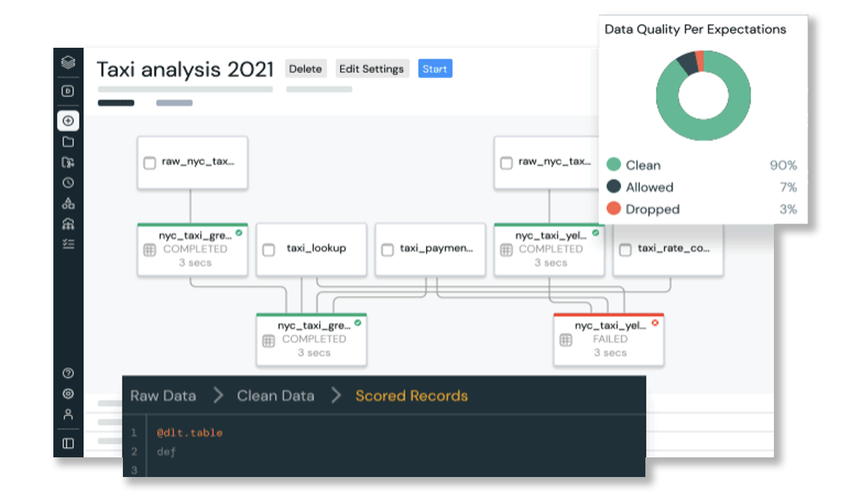Click the orange Dropped legend swatch
Screen dimensions: 868x503
click(x=614, y=209)
